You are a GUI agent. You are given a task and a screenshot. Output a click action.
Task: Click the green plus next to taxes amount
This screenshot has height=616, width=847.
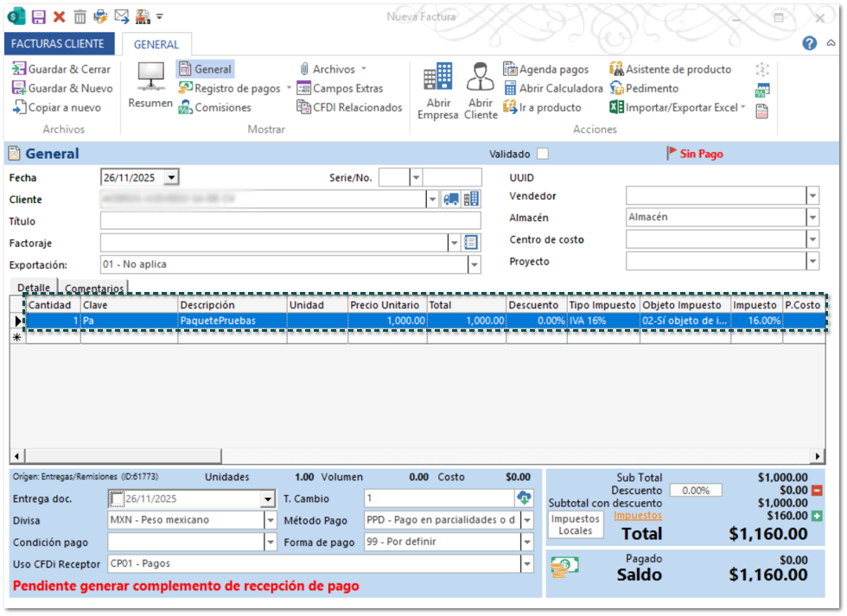tap(817, 516)
